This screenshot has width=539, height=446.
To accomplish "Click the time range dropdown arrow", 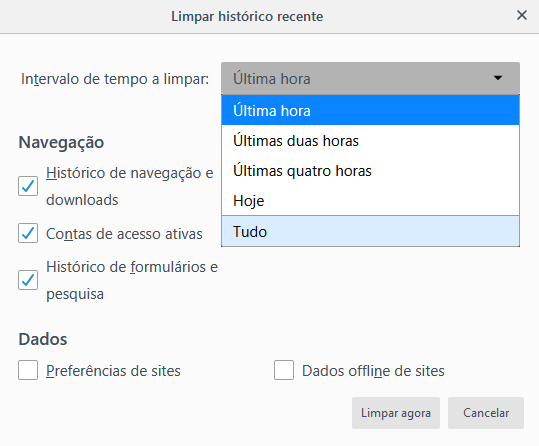I will (497, 78).
